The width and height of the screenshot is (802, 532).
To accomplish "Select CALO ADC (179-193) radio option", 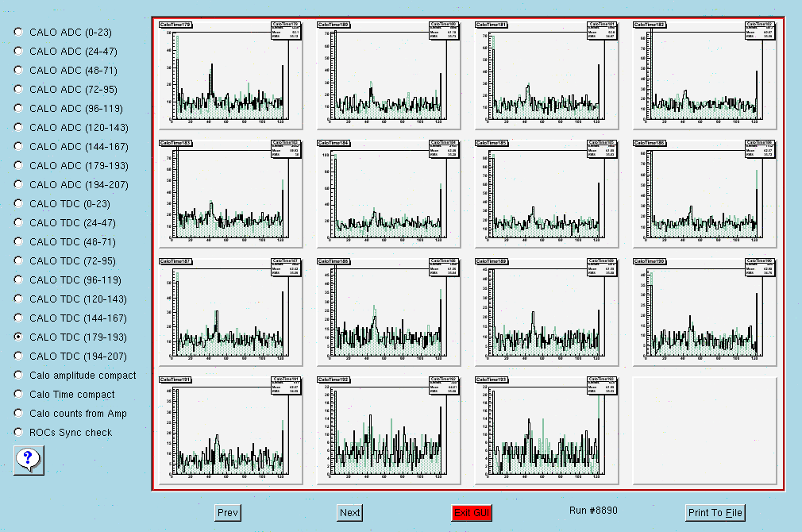I will (18, 165).
